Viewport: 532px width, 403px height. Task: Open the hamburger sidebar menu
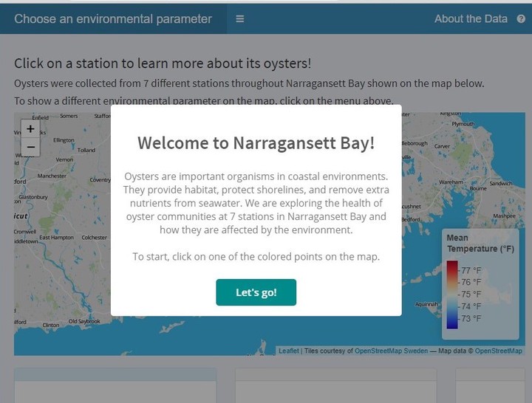(240, 19)
